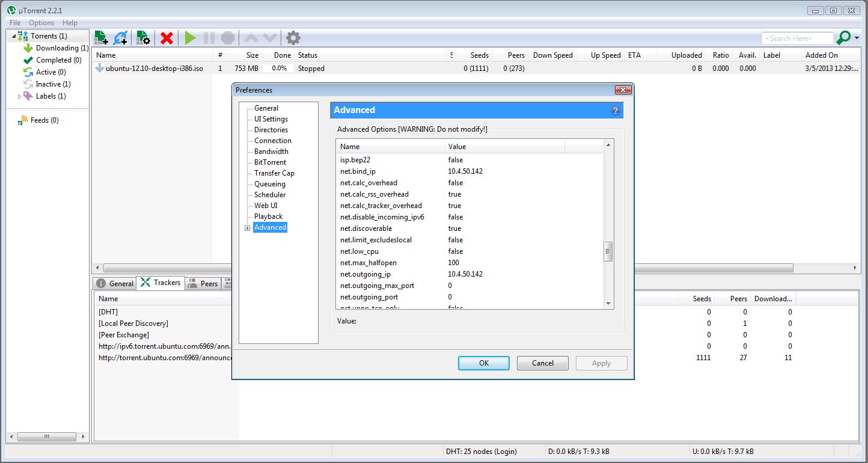The height and width of the screenshot is (463, 868).
Task: Click the Stop torrent toolbar icon
Action: pyautogui.click(x=227, y=38)
